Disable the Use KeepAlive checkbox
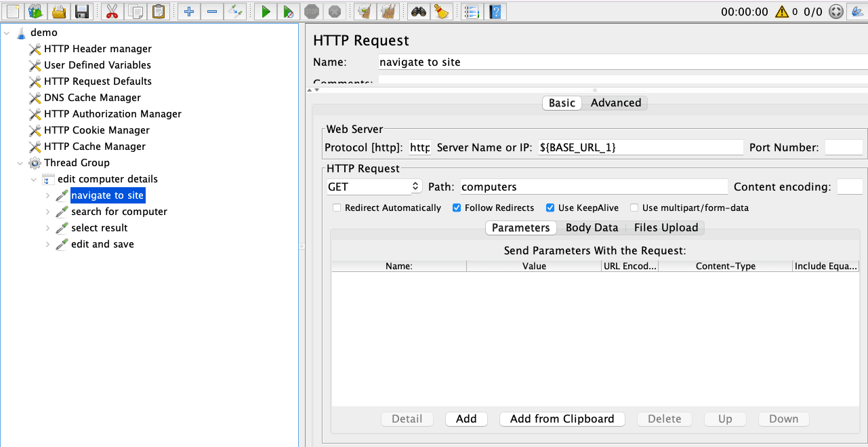 coord(550,208)
